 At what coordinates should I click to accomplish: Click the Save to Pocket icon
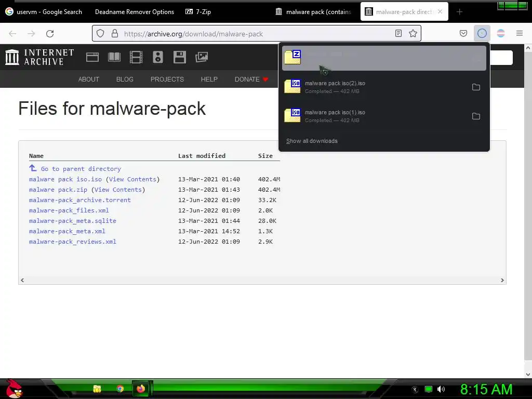pos(463,33)
